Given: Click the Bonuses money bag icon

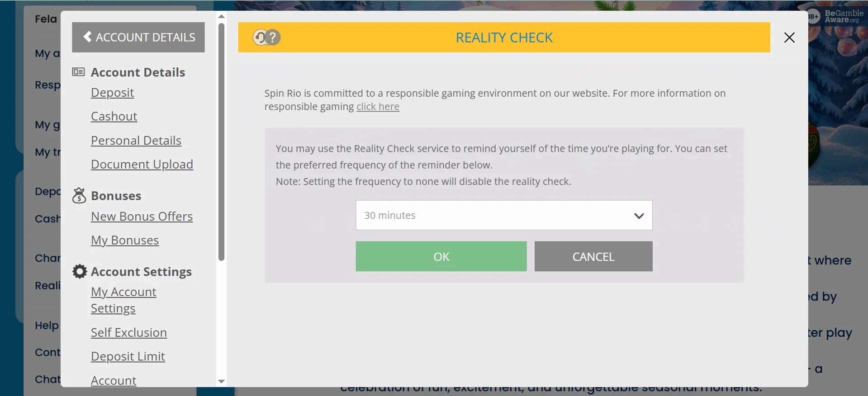Looking at the screenshot, I should click(79, 195).
